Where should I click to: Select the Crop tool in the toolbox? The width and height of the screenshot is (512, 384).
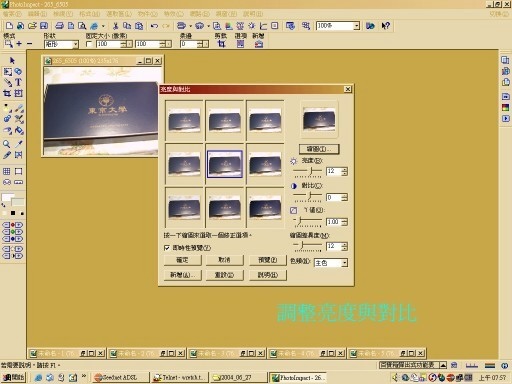[7, 93]
